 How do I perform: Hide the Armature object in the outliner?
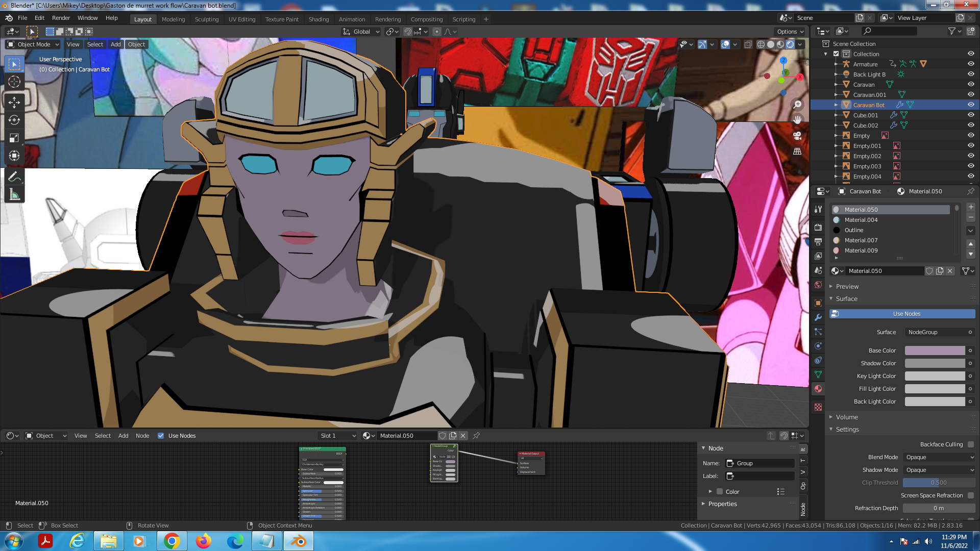971,64
